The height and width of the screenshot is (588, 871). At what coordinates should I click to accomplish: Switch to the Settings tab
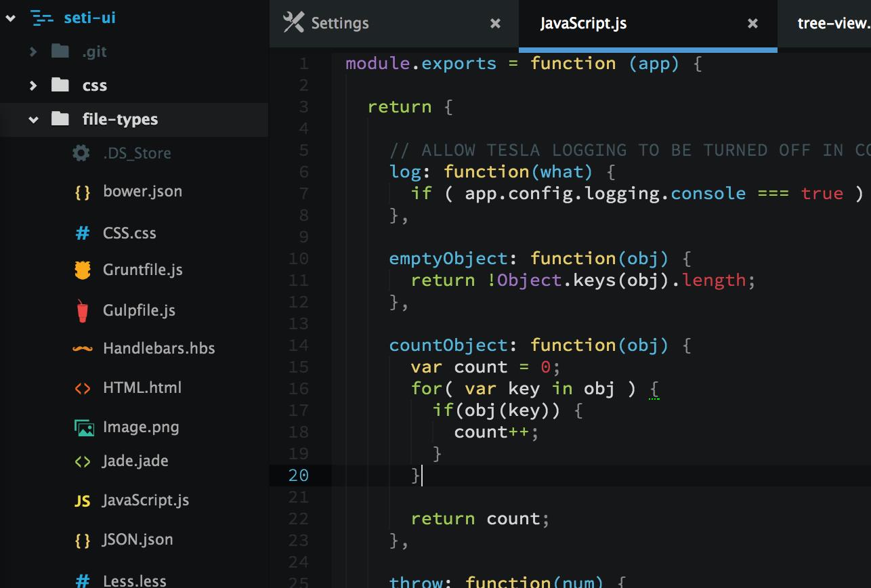340,22
